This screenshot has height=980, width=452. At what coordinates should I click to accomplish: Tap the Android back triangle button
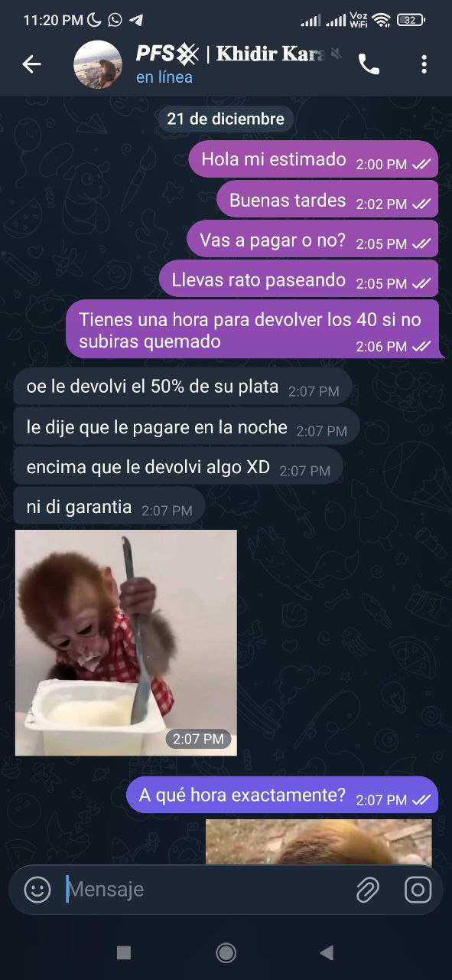[x=327, y=952]
